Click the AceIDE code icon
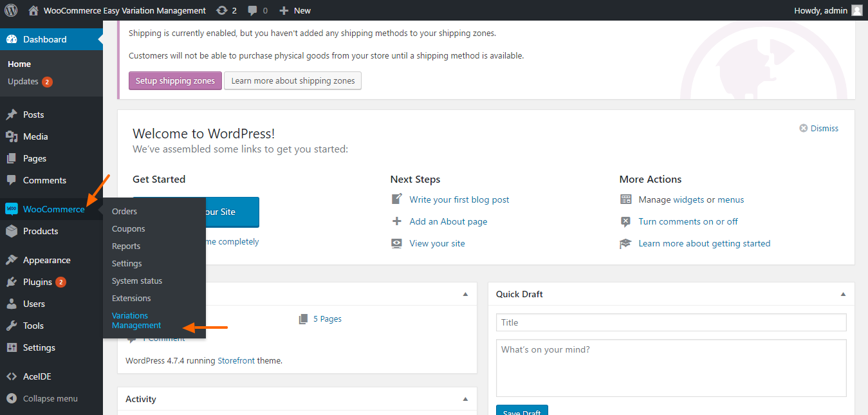The width and height of the screenshot is (868, 415). (12, 376)
